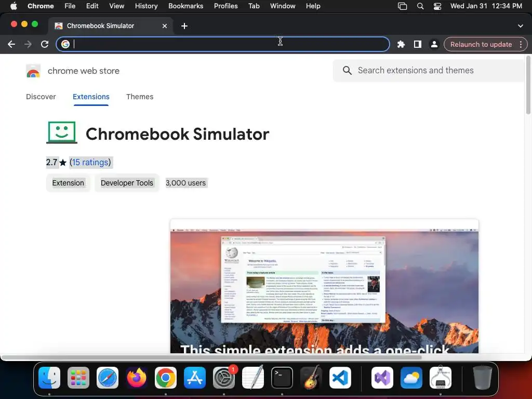Open the extension screenshot preview
The height and width of the screenshot is (399, 532).
[x=324, y=287]
